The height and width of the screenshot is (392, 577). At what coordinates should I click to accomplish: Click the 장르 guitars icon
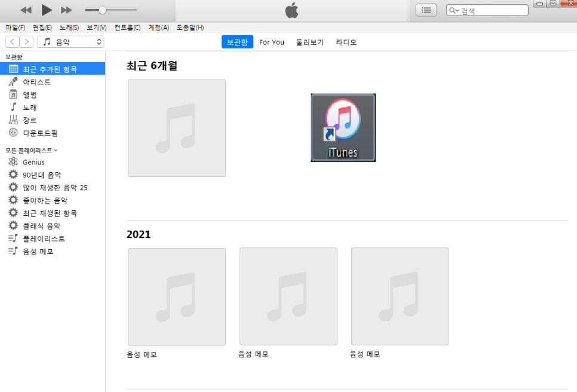point(13,120)
